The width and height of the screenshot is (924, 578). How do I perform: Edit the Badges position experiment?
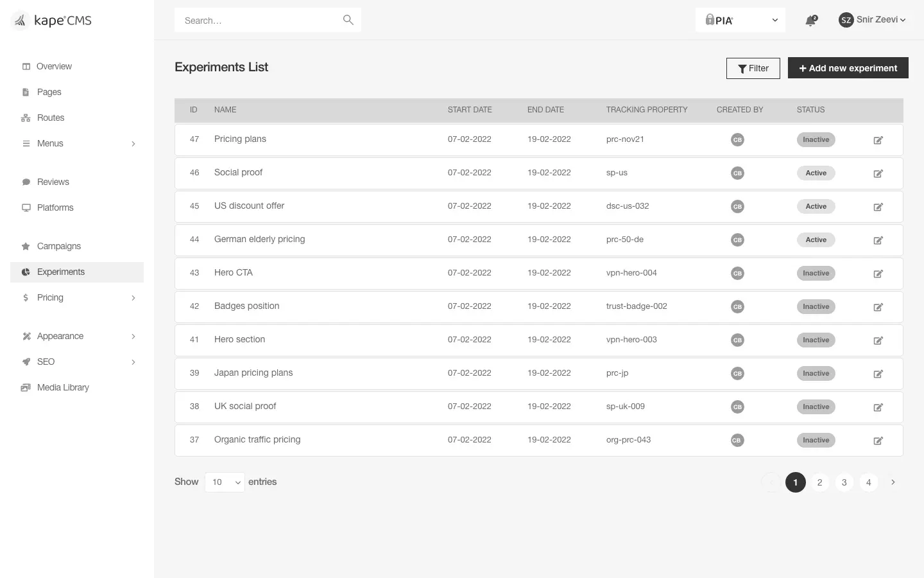(878, 307)
